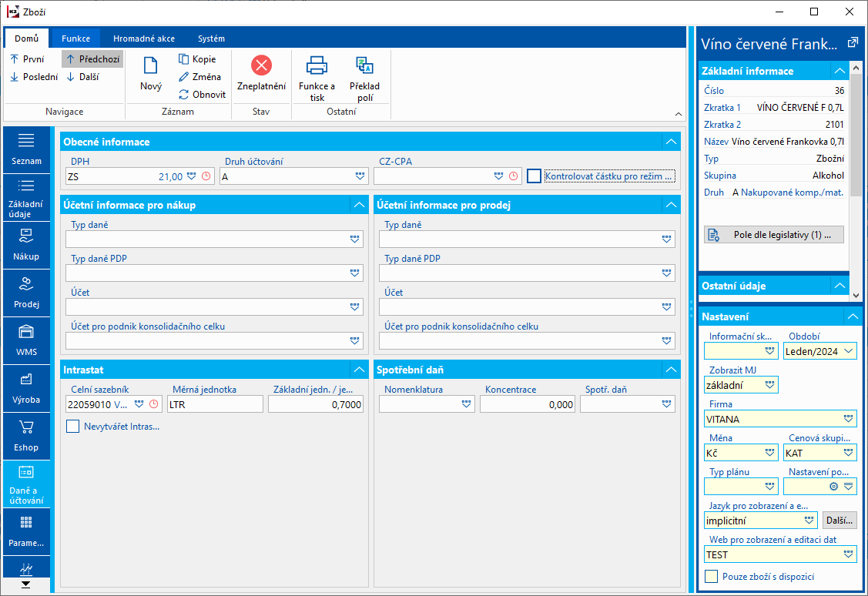868x596 pixels.
Task: Open the Výroba sidebar section
Action: [26, 389]
